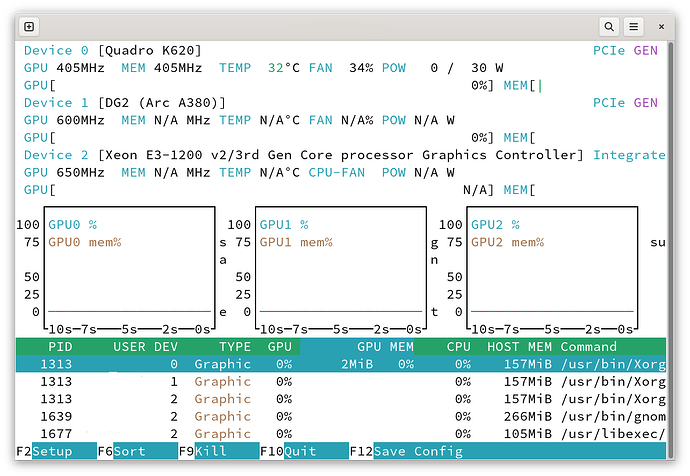Click the 266MiB host memory value
Image resolution: width=690 pixels, height=476 pixels.
click(x=528, y=416)
